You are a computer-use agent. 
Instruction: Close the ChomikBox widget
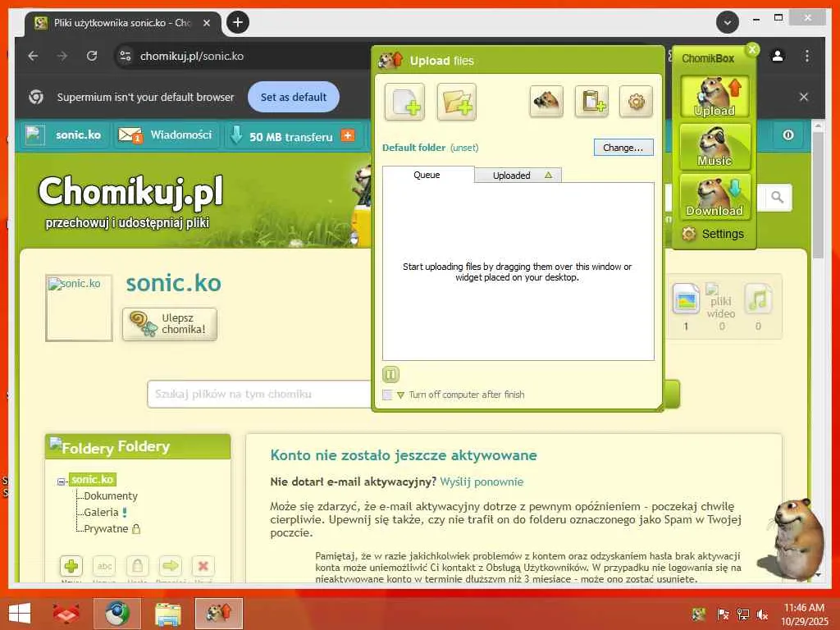tap(752, 49)
